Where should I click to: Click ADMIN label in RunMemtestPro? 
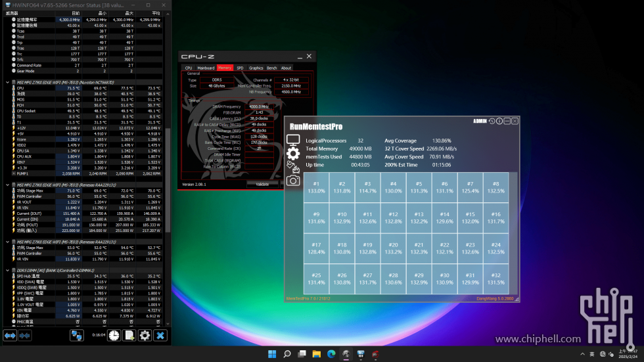pyautogui.click(x=480, y=121)
